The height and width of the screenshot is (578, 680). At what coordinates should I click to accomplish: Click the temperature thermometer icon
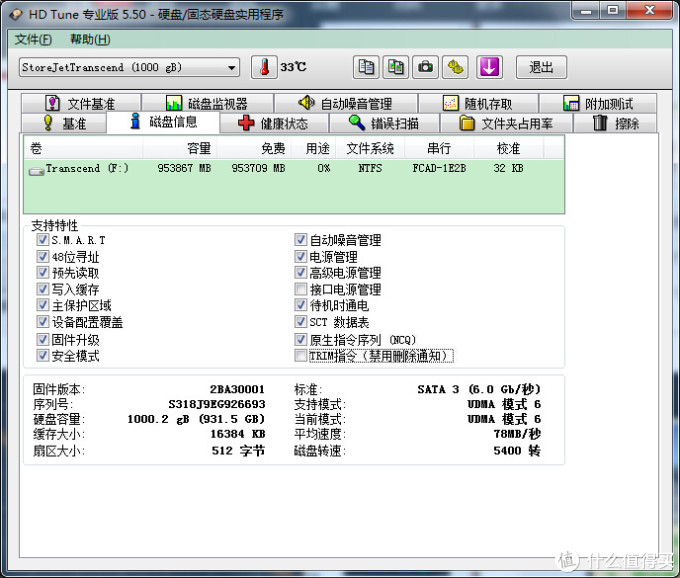(264, 67)
